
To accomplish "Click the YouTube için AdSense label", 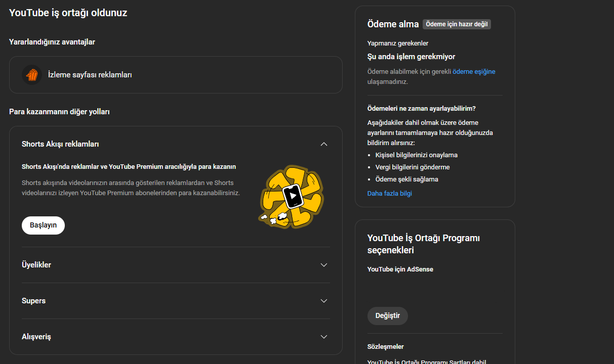I will [400, 269].
